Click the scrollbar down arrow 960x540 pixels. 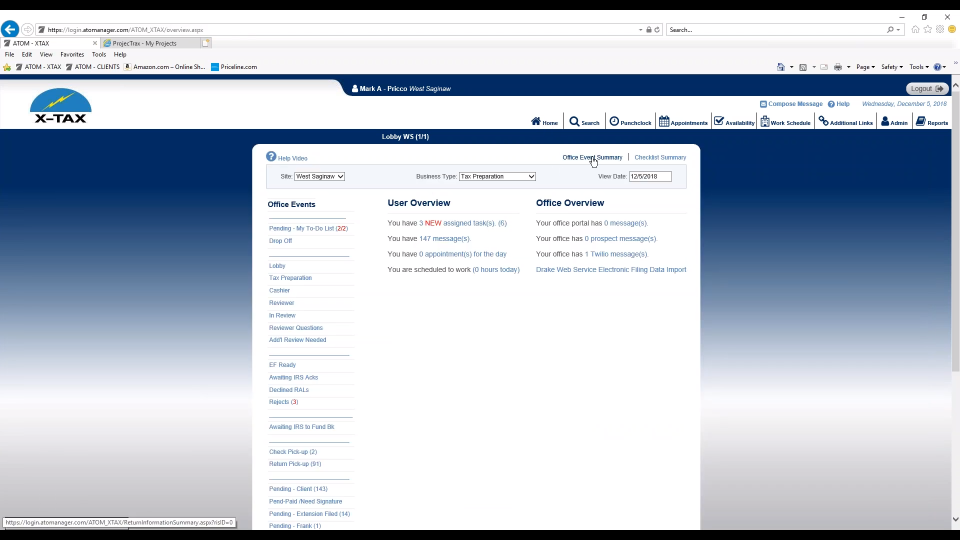coord(955,519)
